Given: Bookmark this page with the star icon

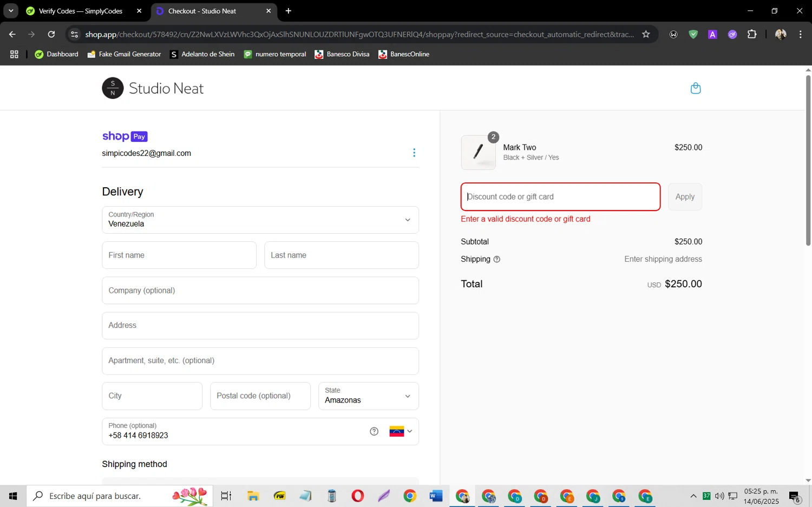Looking at the screenshot, I should pos(646,34).
